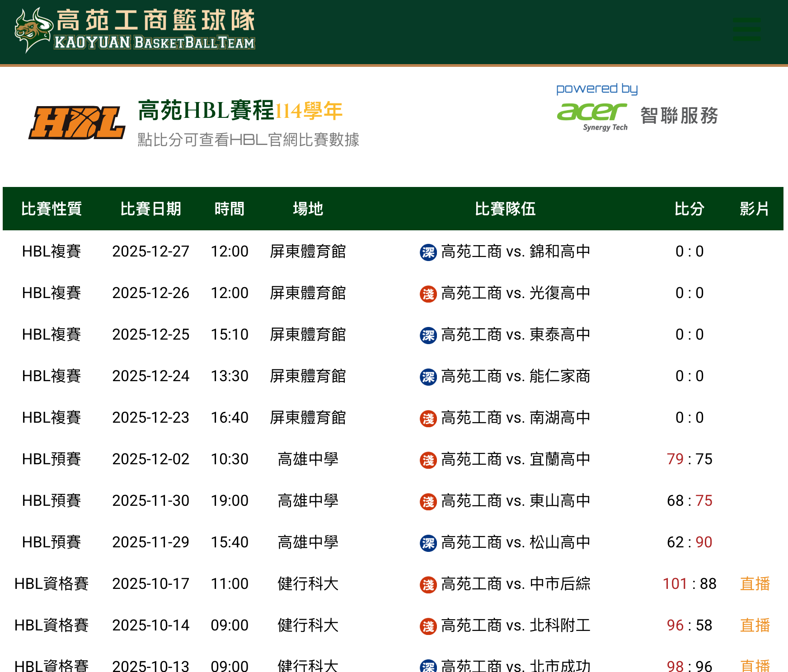Click the dark-jersey badge for the 松山高中 game

pyautogui.click(x=428, y=543)
